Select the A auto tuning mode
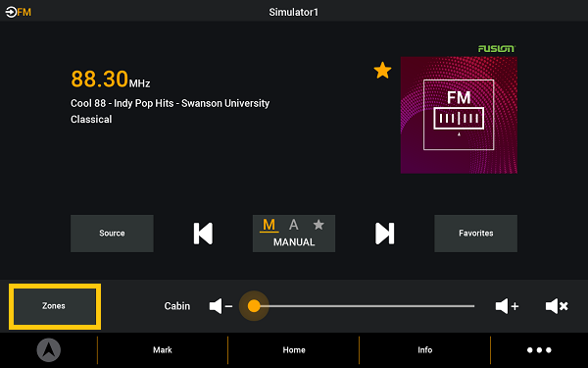This screenshot has height=368, width=588. (294, 225)
